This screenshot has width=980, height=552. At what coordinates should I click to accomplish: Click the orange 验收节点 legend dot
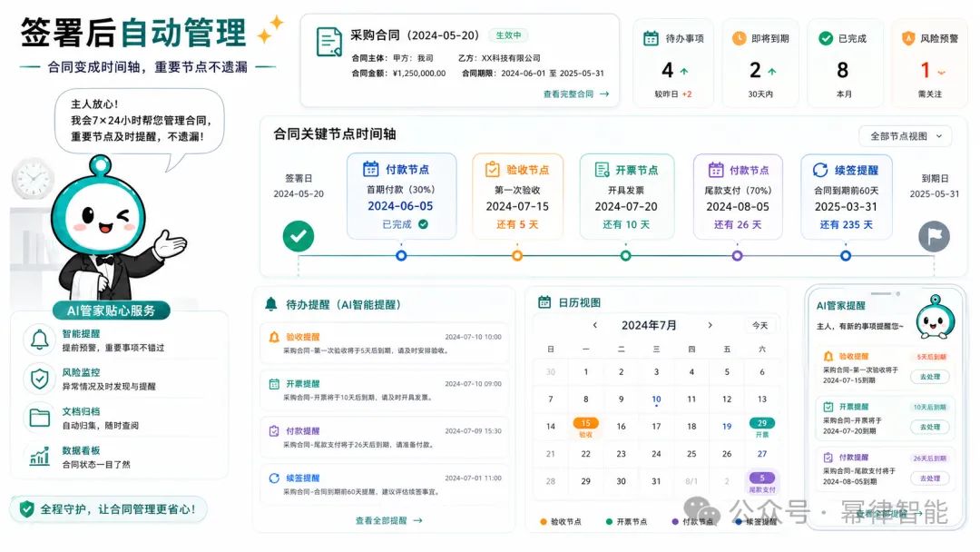544,521
